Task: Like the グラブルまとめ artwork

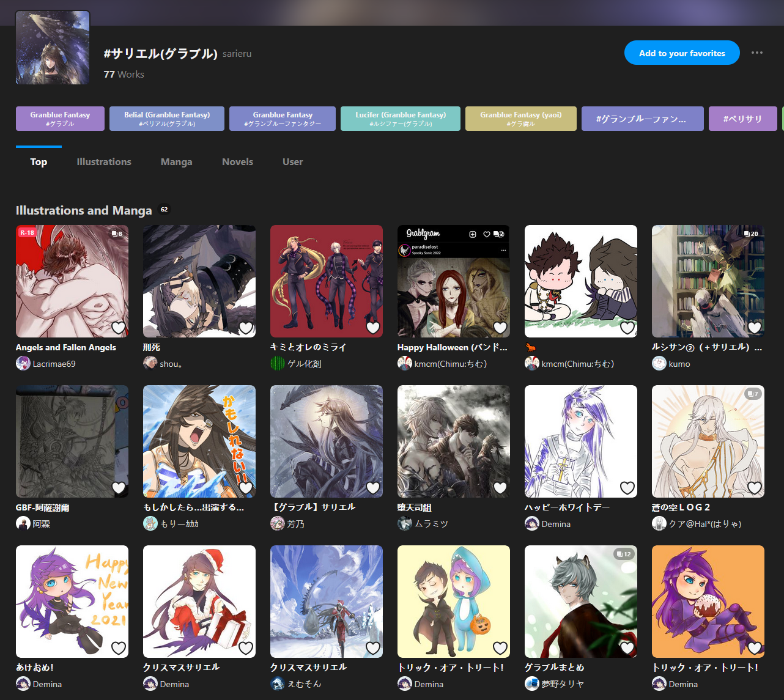Action: point(627,648)
